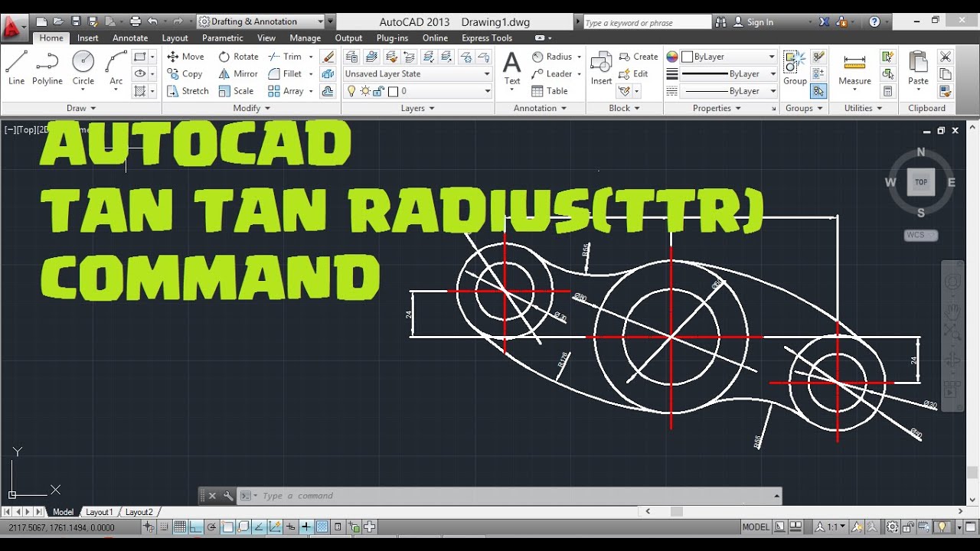Image resolution: width=980 pixels, height=551 pixels.
Task: Click the WCS label under the ViewCube
Action: point(921,235)
